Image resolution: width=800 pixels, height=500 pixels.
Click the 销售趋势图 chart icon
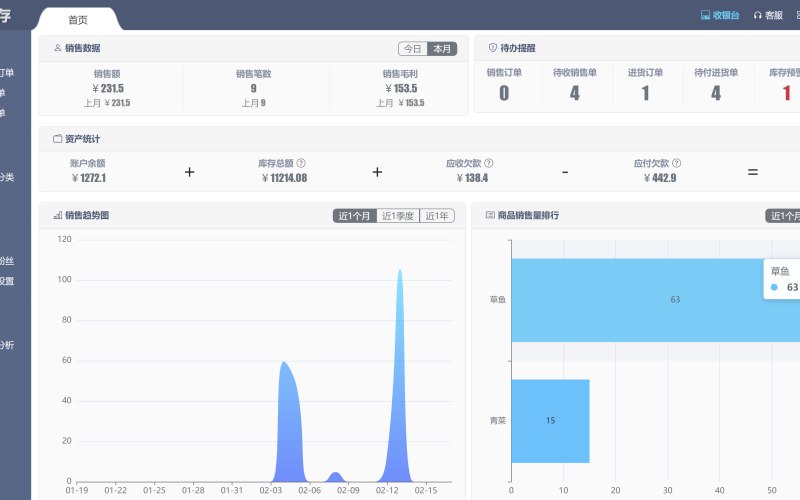(58, 215)
